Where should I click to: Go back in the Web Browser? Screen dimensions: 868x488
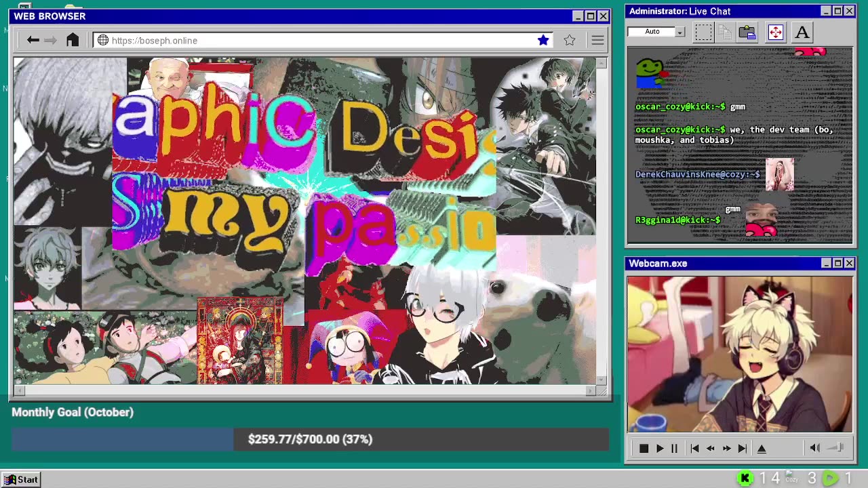(33, 41)
